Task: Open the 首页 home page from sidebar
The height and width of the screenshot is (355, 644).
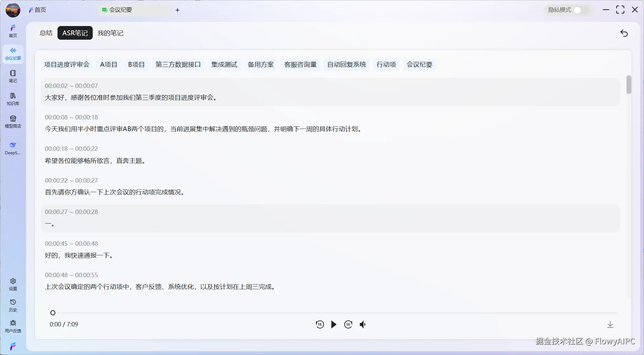Action: [x=13, y=31]
